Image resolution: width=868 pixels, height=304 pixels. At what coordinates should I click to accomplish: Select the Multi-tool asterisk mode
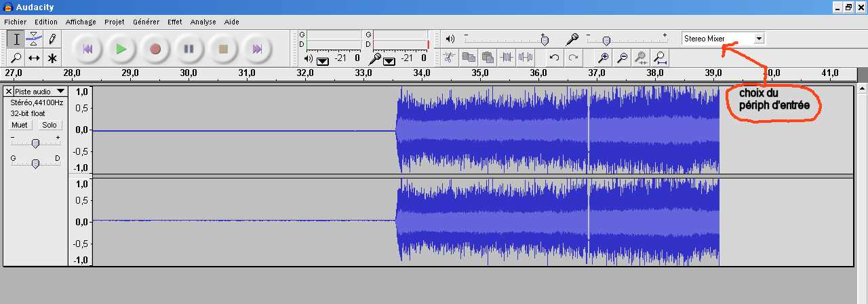pos(52,58)
